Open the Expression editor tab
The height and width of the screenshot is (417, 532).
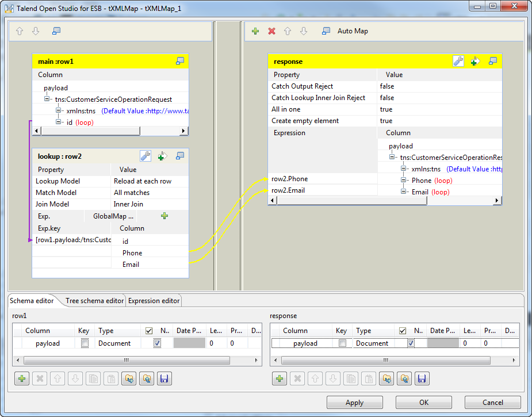click(154, 301)
